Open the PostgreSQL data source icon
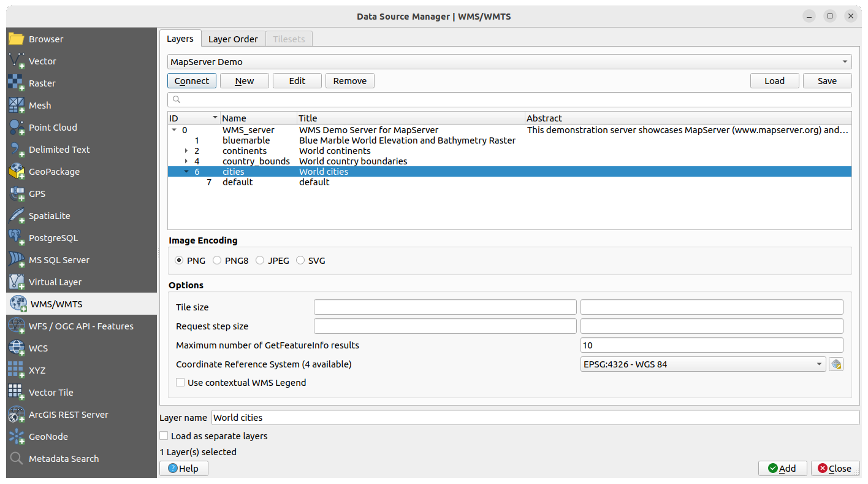Image resolution: width=868 pixels, height=484 pixels. point(17,238)
